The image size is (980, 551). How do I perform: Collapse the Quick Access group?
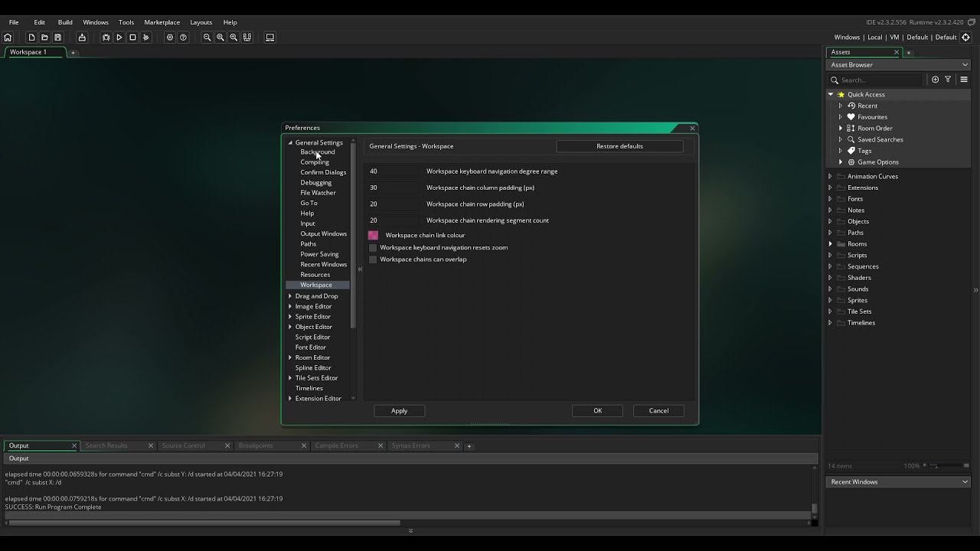tap(831, 95)
